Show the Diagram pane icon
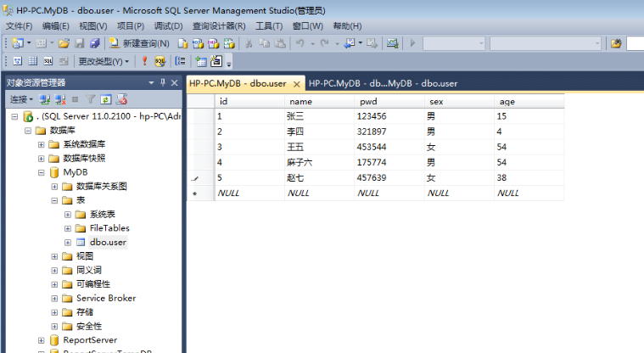Screen dimensions: 644x353 18,61
